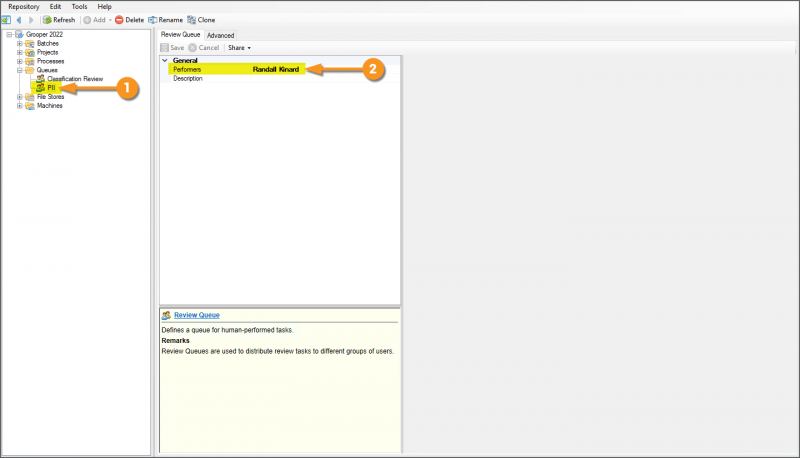Edit the Performers value Randall Kinard

(276, 69)
